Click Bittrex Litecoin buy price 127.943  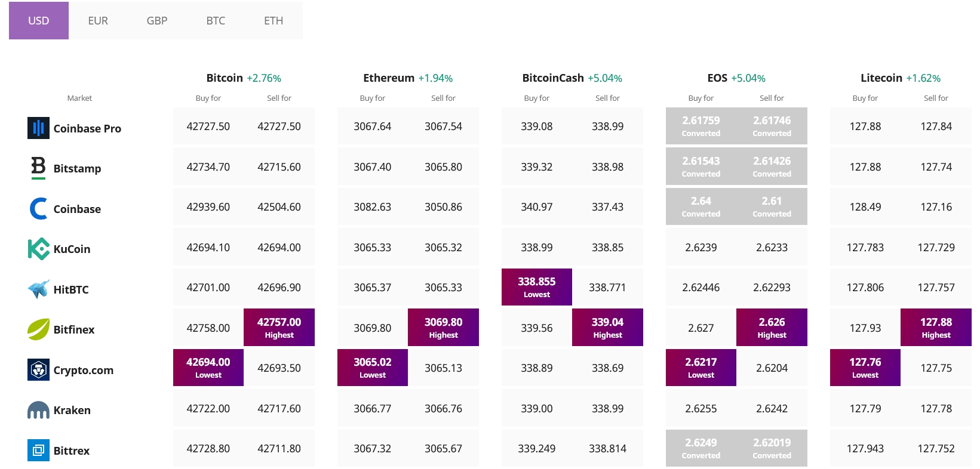click(x=865, y=449)
